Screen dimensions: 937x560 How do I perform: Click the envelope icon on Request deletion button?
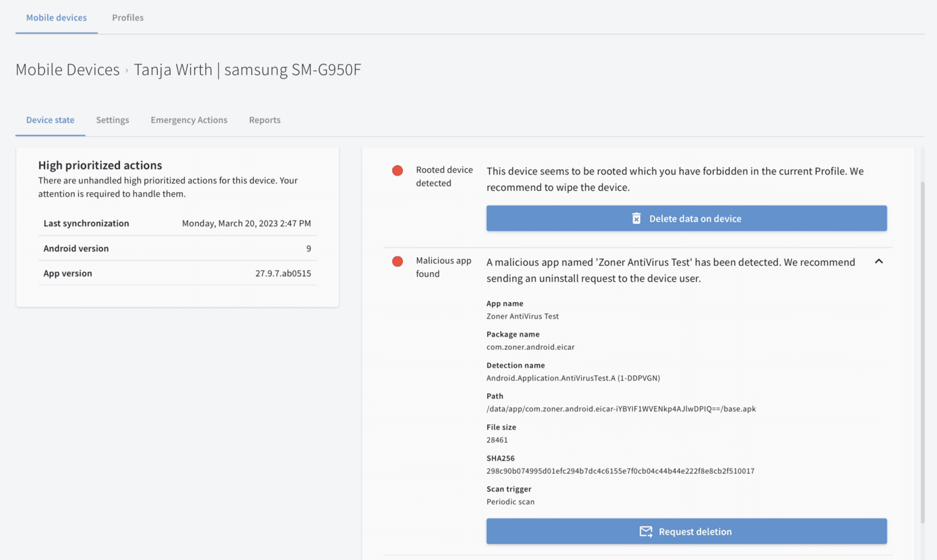(645, 532)
